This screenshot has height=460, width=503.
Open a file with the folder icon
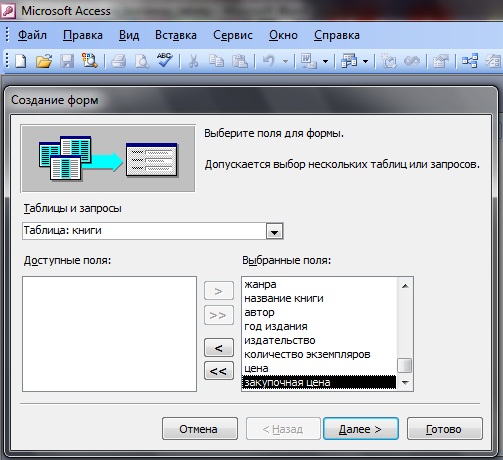coord(44,61)
